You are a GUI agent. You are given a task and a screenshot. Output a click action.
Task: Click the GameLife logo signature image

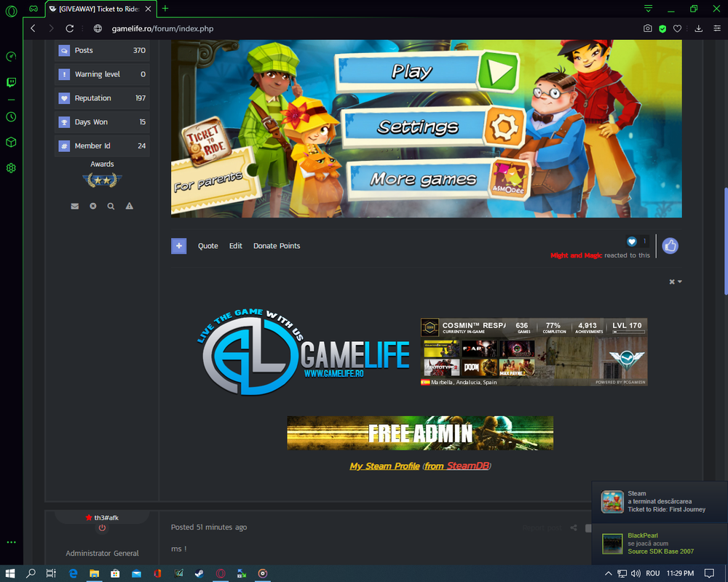pyautogui.click(x=304, y=352)
